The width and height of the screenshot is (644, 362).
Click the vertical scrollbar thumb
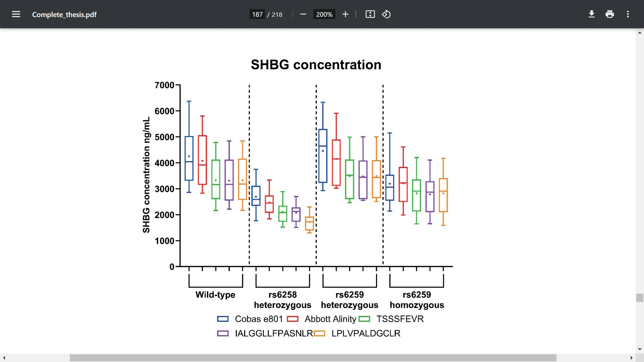click(640, 298)
